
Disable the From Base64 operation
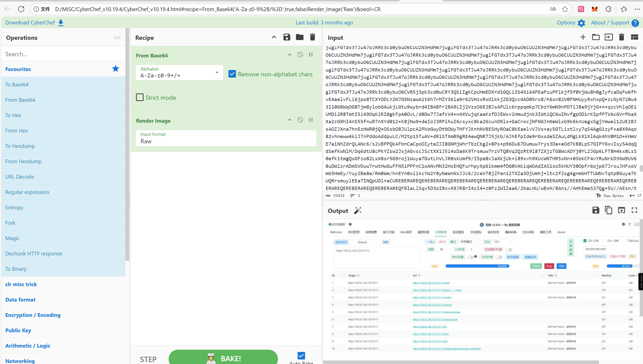(x=300, y=55)
